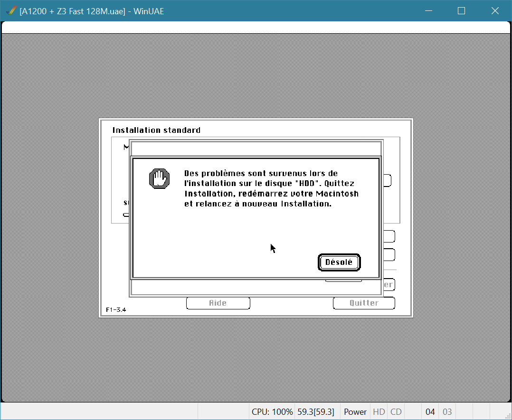This screenshot has width=512, height=420.
Task: Click the white Macintosh menu bar strip
Action: (x=256, y=28)
